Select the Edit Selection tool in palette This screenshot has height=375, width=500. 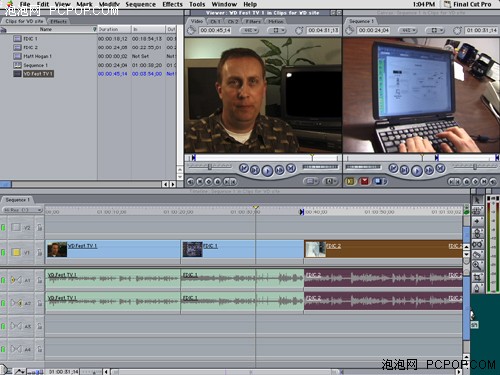click(477, 211)
